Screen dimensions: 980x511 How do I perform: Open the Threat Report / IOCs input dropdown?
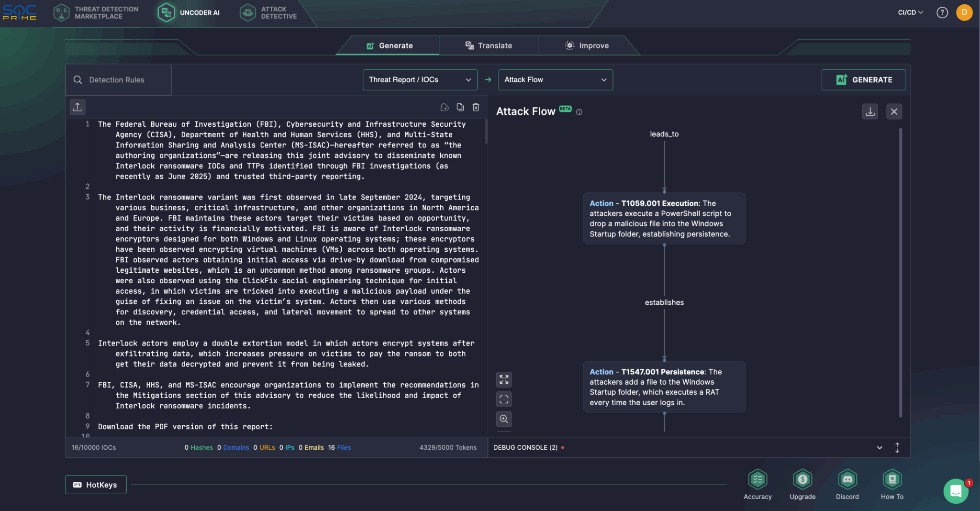pos(419,79)
